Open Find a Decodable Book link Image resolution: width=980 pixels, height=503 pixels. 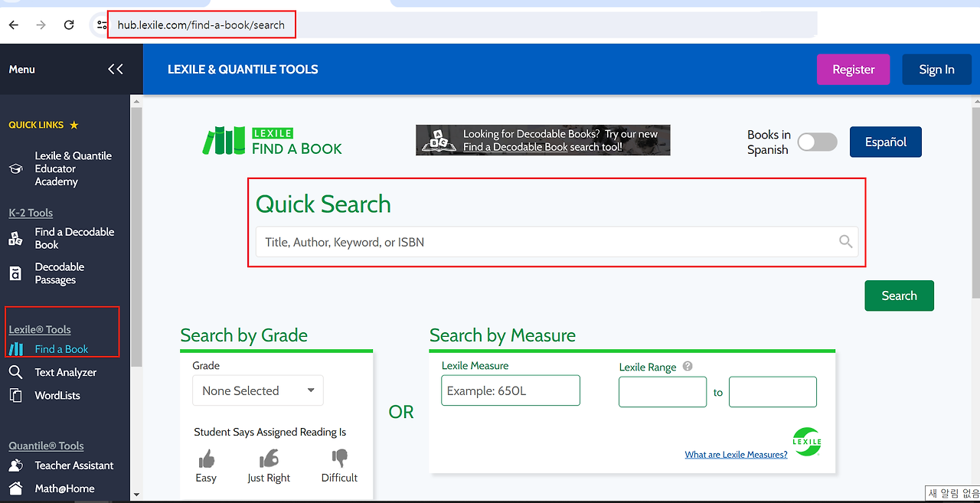[x=74, y=238]
